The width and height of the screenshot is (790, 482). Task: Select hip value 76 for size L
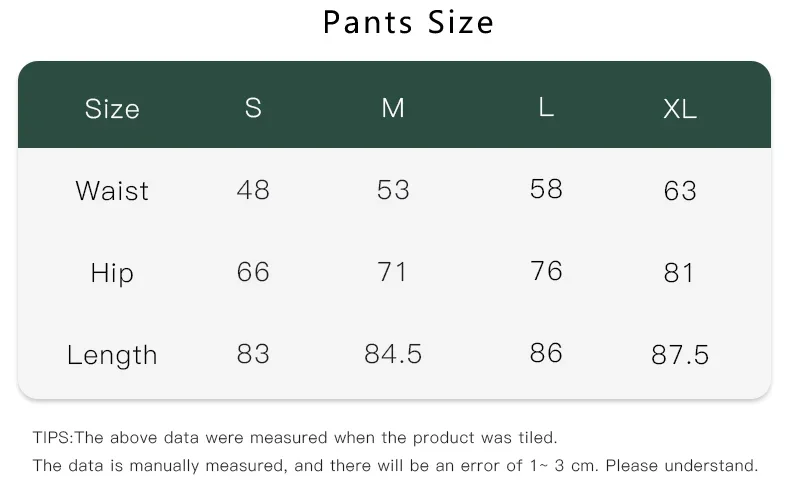pyautogui.click(x=546, y=271)
